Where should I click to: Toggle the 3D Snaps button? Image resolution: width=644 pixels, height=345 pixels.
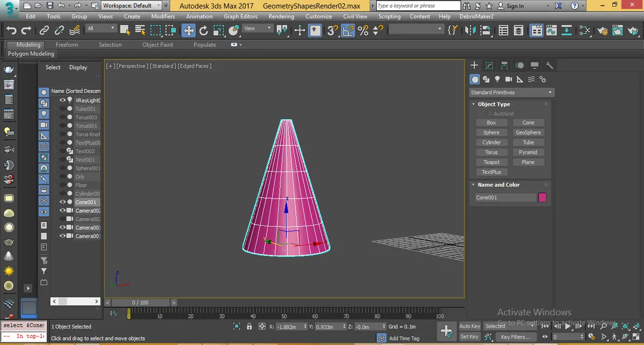point(332,31)
